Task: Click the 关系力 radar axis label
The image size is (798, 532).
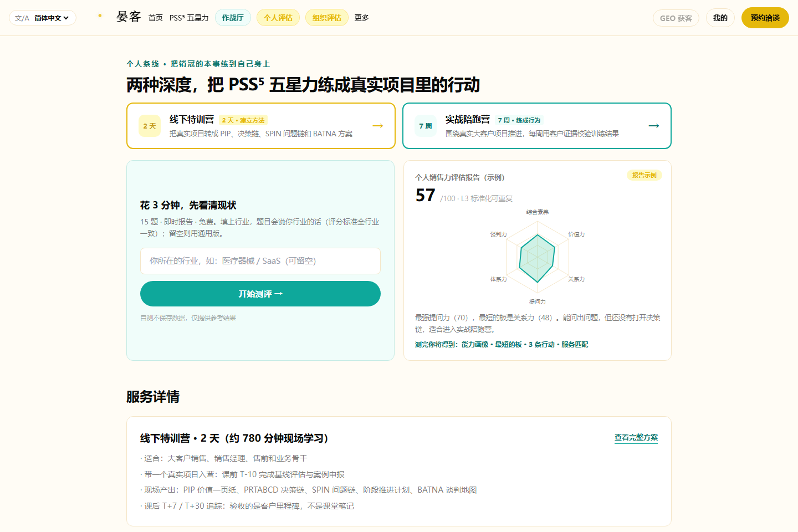Action: coord(576,279)
